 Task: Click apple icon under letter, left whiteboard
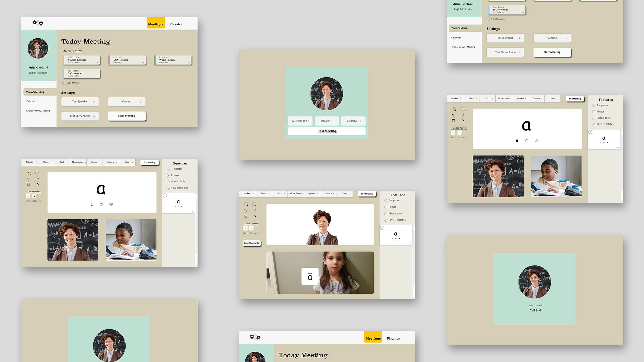[x=101, y=204]
